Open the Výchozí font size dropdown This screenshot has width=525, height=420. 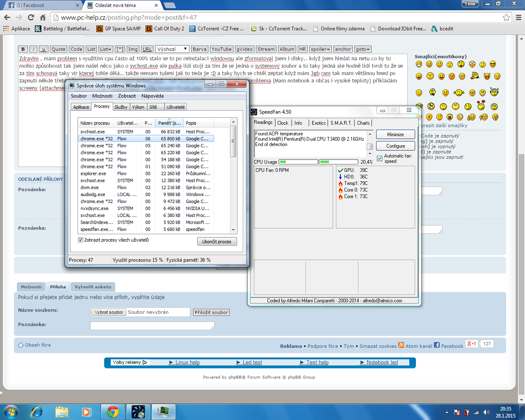[172, 49]
